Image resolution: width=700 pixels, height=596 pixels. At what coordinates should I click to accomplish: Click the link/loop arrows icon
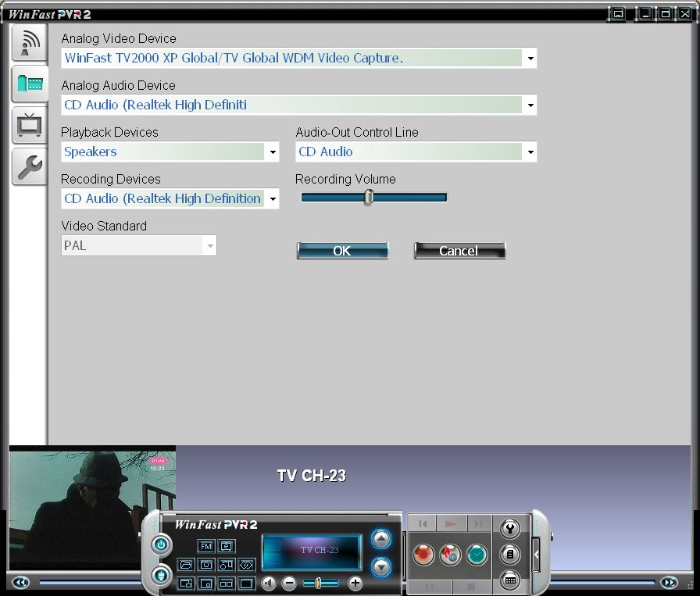point(246,565)
